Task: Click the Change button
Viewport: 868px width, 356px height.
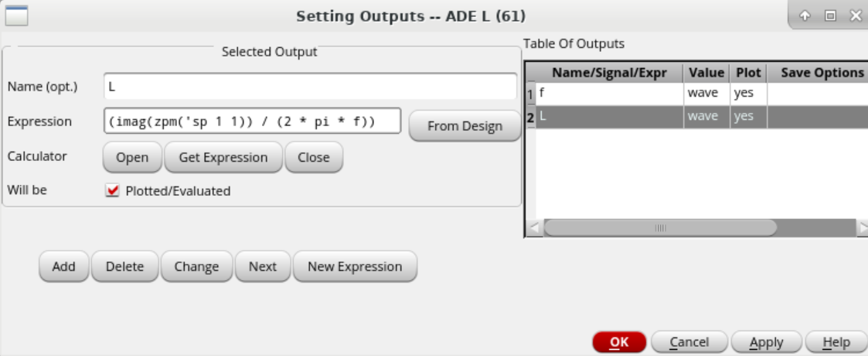Action: tap(196, 266)
